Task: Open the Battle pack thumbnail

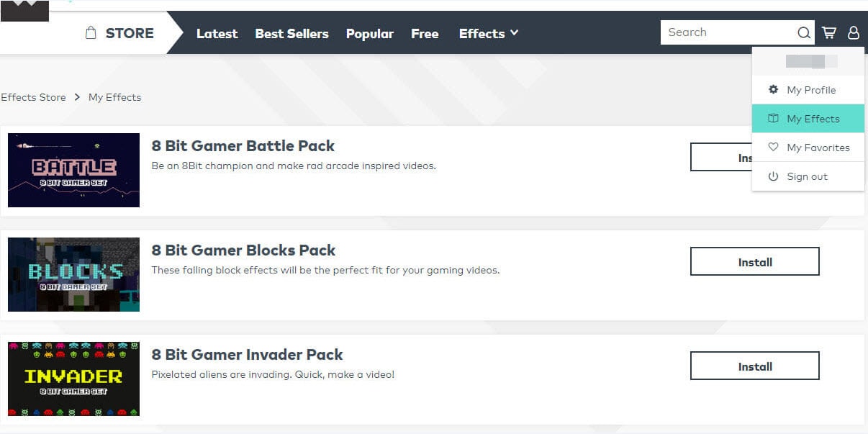Action: pyautogui.click(x=73, y=171)
